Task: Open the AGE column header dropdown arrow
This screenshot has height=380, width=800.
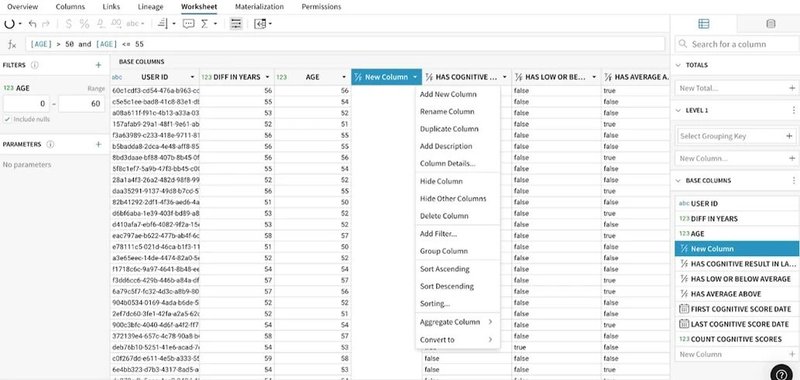Action: 345,77
